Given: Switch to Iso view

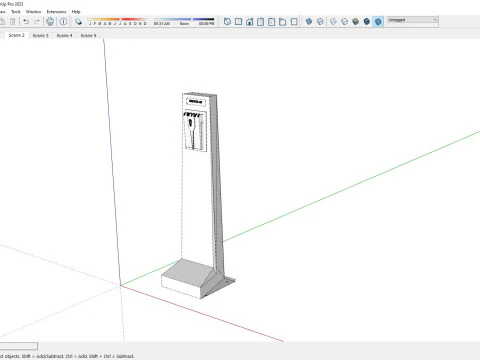Looking at the screenshot, I should click(227, 22).
